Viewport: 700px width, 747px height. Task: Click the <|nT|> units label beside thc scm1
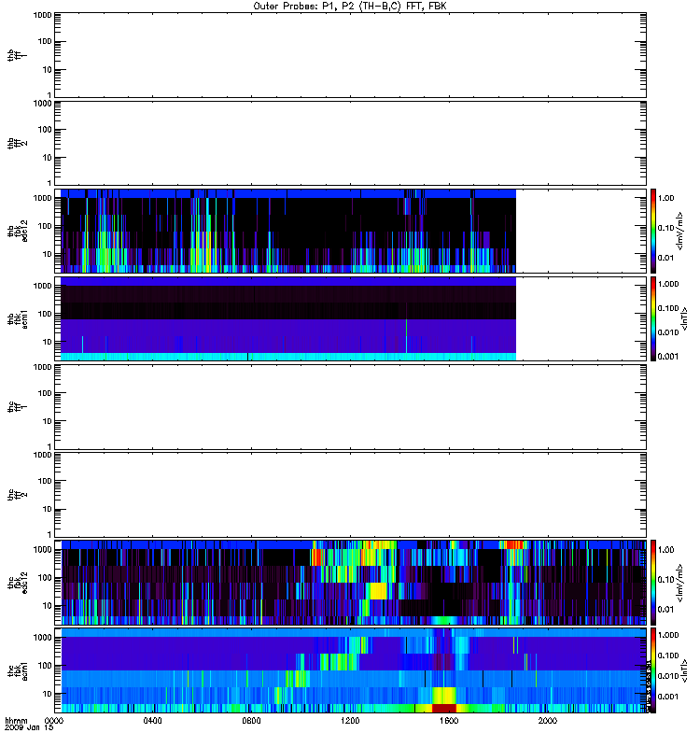pos(684,670)
